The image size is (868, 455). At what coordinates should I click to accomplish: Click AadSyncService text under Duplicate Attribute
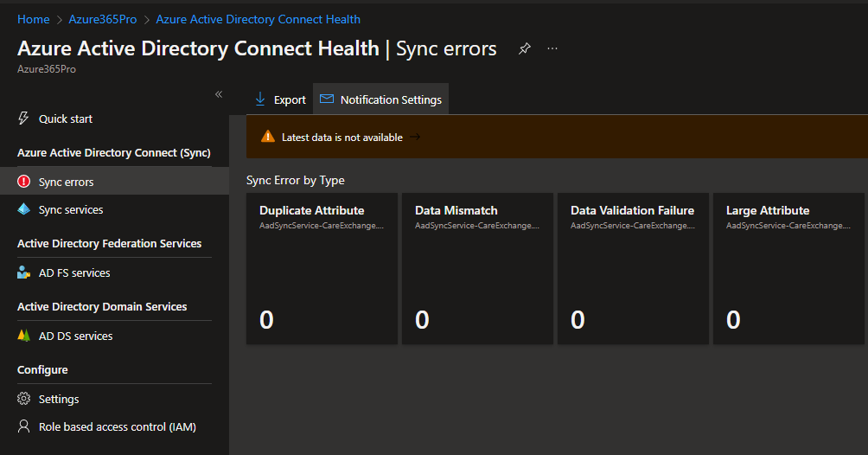tap(322, 226)
